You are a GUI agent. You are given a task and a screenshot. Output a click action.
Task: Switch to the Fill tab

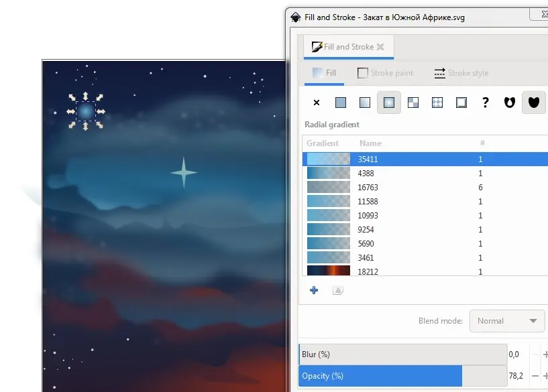pyautogui.click(x=325, y=73)
